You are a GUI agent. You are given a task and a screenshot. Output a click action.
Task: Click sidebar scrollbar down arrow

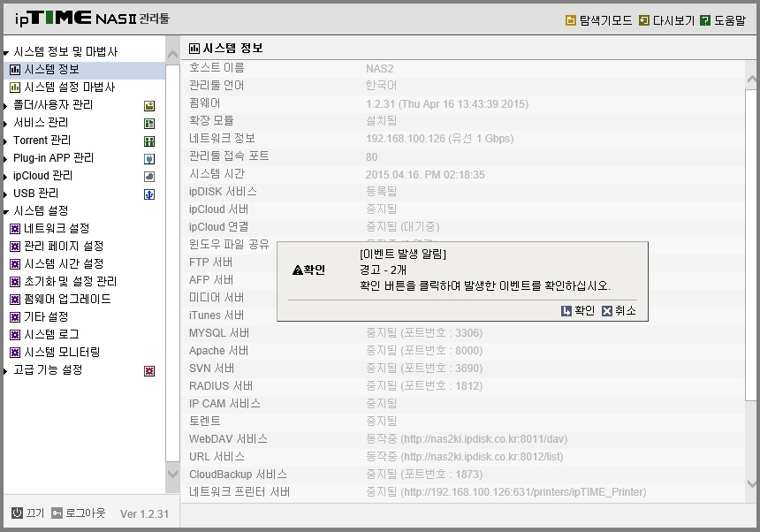[x=172, y=473]
